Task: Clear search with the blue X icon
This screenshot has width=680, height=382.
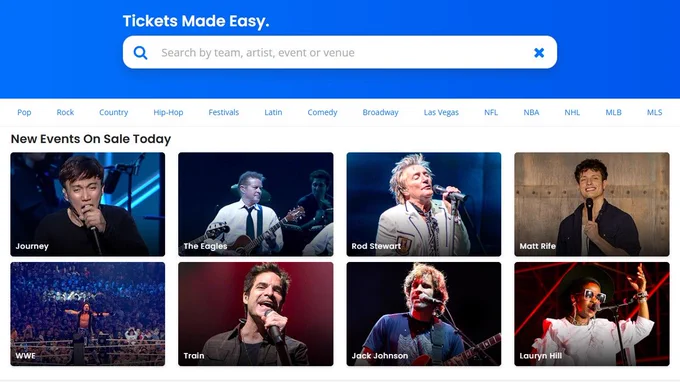Action: coord(539,52)
